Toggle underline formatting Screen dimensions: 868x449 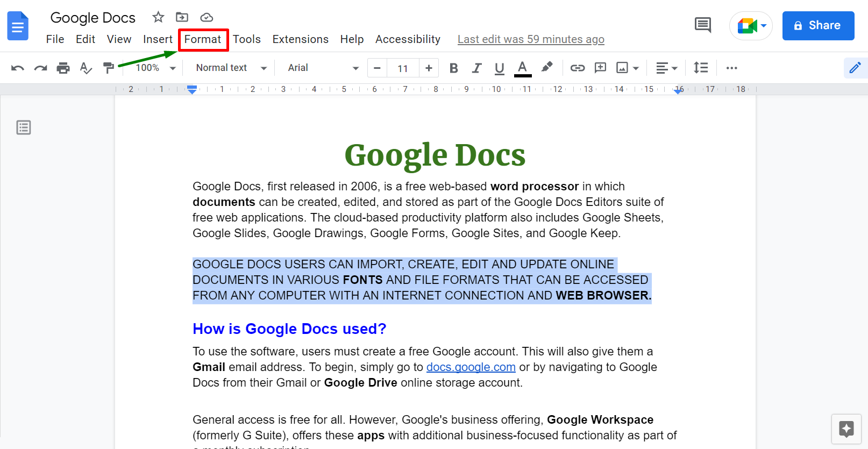500,68
